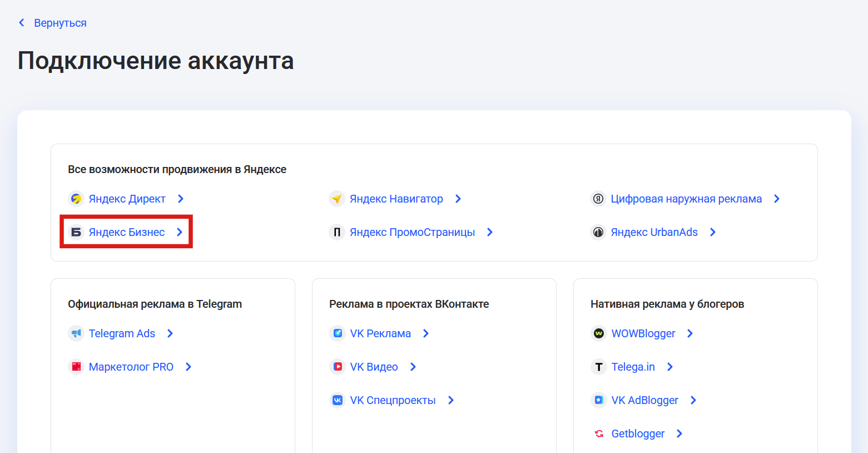Click the chevron after VK AdBlogger
Screen dimensions: 868x453
pos(693,400)
